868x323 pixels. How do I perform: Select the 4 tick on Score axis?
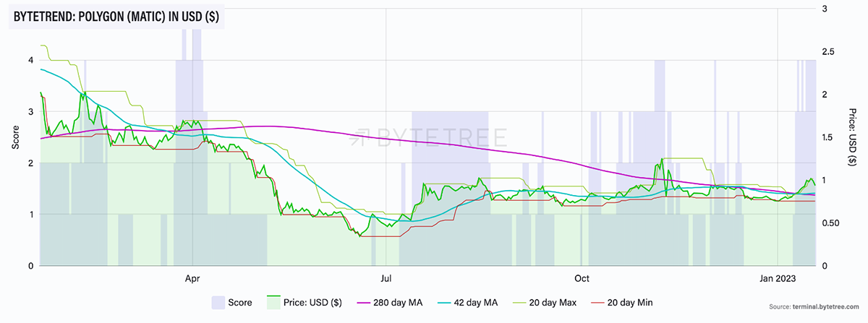(30, 61)
